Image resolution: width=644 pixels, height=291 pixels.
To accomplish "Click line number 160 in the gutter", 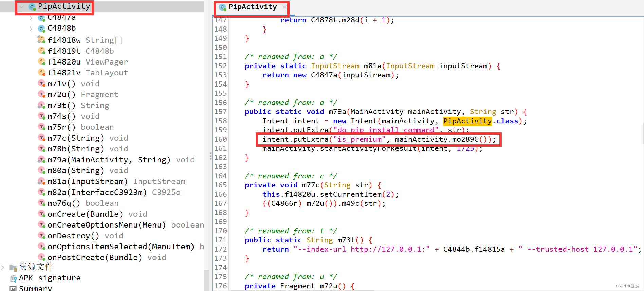I will point(220,139).
